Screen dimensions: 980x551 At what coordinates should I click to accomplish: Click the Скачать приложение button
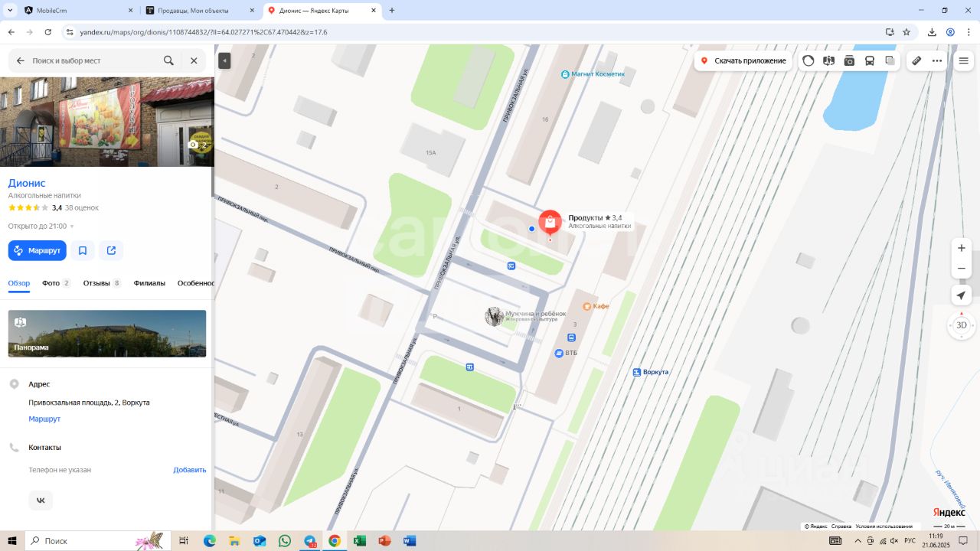[743, 60]
